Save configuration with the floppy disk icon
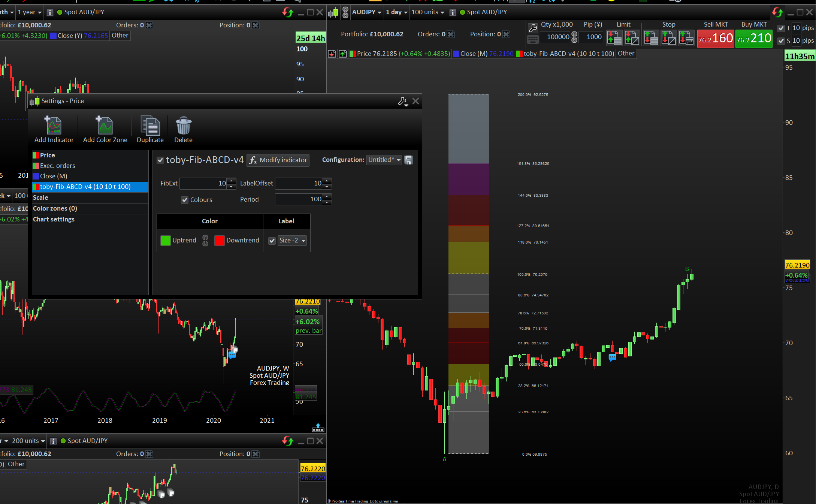816x504 pixels. tap(409, 160)
